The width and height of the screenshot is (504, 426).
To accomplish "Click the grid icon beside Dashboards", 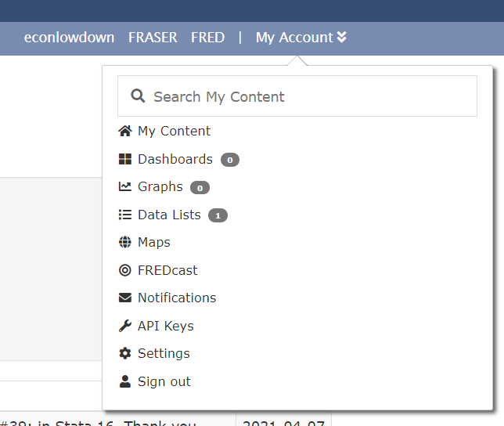I will 125,159.
